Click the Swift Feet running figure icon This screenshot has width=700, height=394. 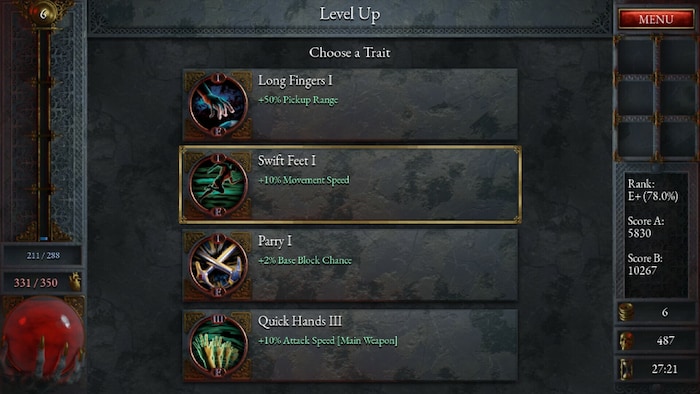pos(218,185)
